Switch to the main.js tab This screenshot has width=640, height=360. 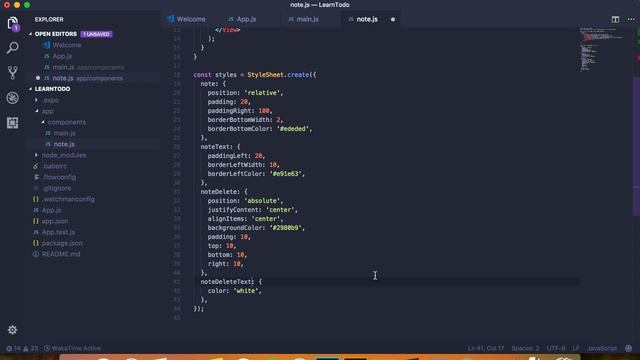[x=303, y=19]
